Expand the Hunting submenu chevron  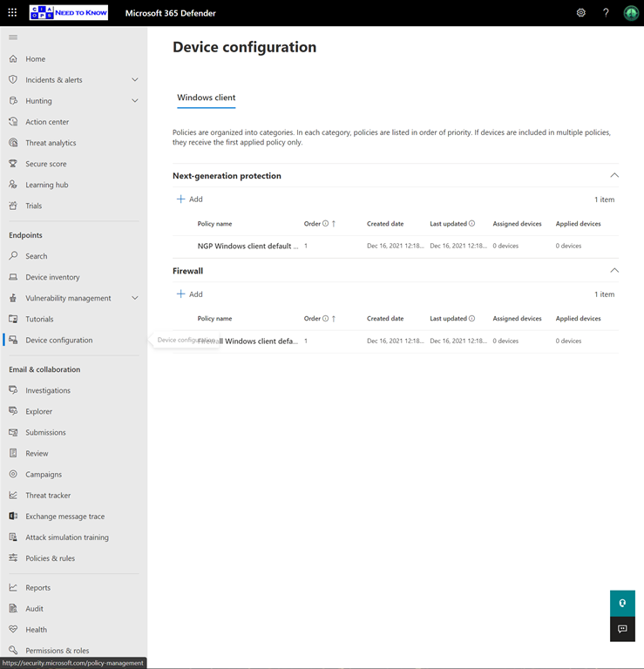click(134, 101)
